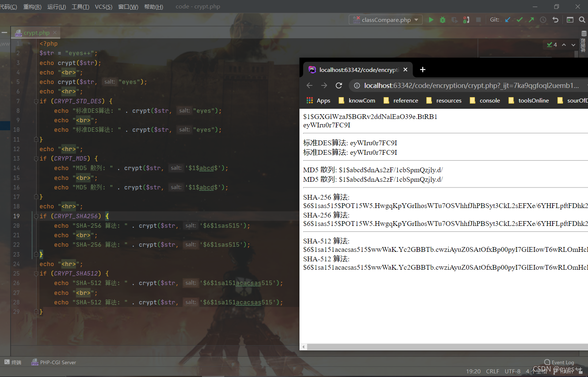Collapse the CRYPT_MD5 if block at line 13
This screenshot has width=588, height=377.
pos(36,158)
